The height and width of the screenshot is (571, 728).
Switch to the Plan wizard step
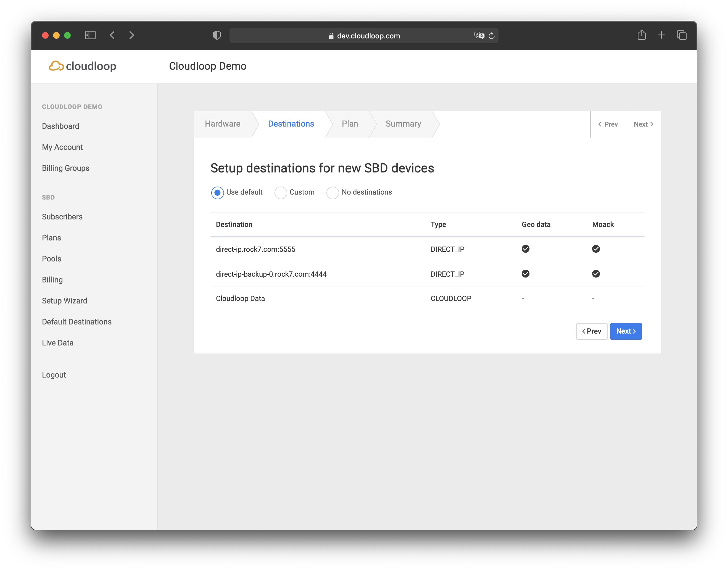[349, 124]
